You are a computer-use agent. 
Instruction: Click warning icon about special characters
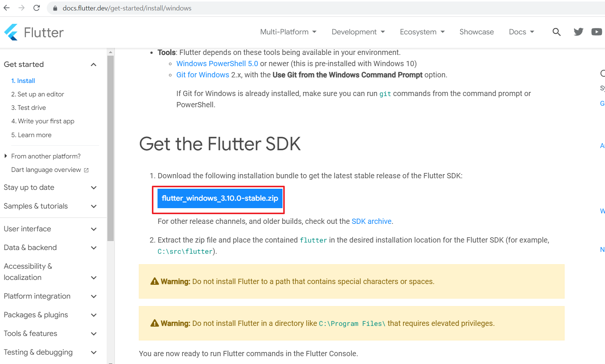coord(155,281)
